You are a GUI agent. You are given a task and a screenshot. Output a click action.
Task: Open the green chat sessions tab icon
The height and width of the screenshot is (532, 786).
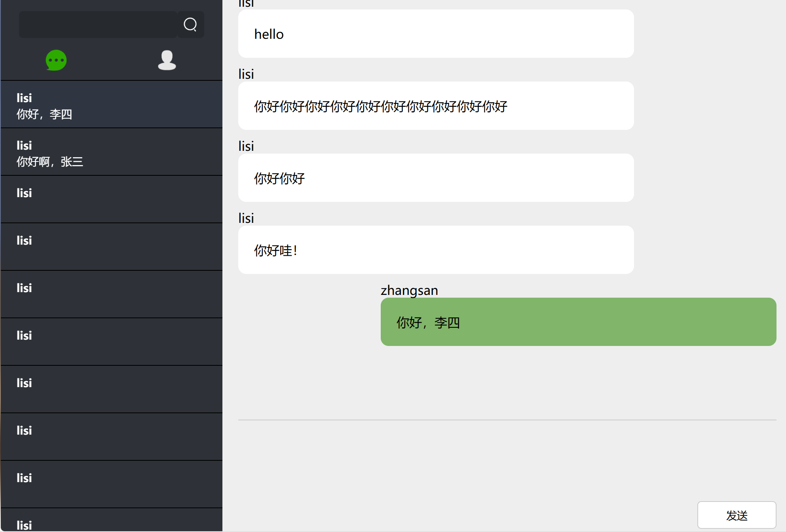click(56, 60)
